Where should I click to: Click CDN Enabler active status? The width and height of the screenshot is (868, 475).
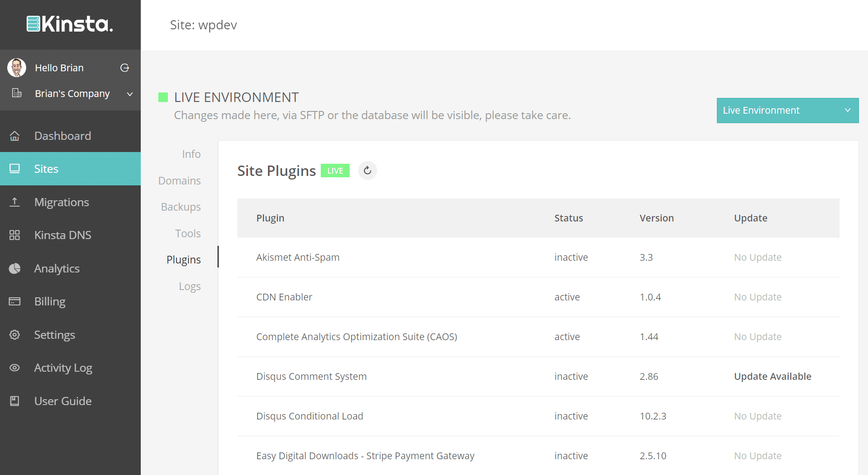coord(567,297)
